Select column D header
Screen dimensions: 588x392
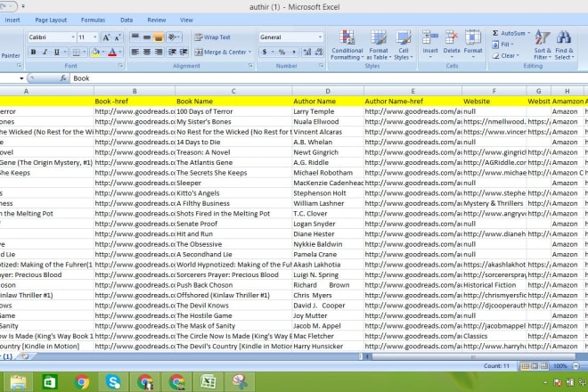[x=328, y=91]
